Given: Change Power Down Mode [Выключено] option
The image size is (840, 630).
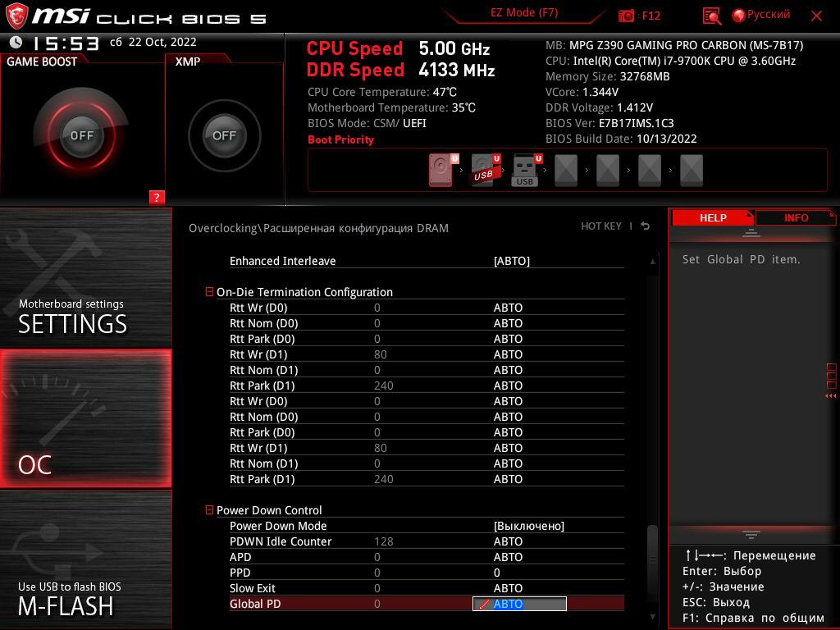Looking at the screenshot, I should coord(529,526).
